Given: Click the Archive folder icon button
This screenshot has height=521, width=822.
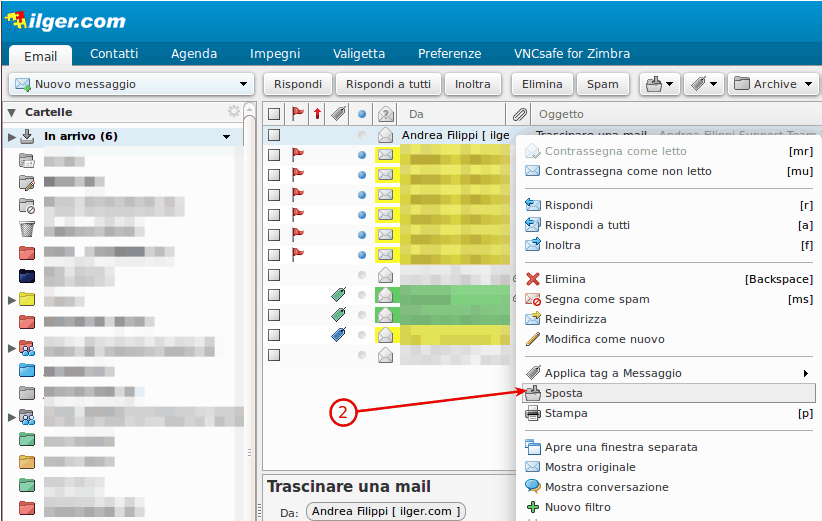Looking at the screenshot, I should point(741,84).
